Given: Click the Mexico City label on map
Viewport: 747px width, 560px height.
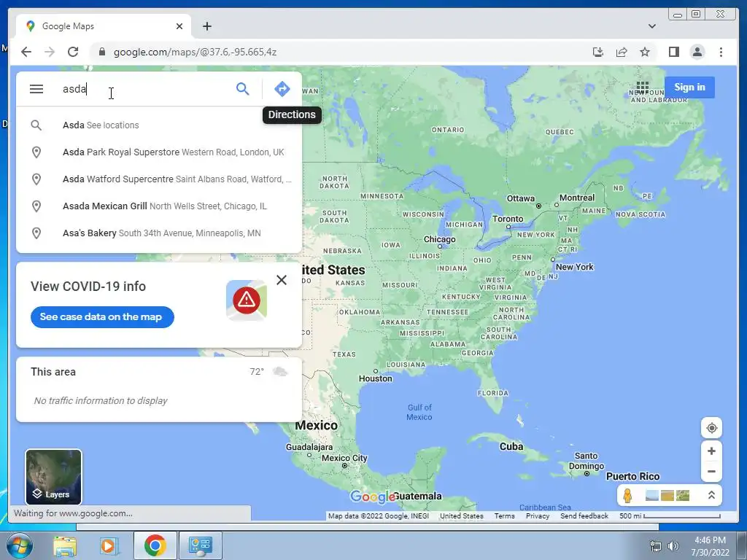Looking at the screenshot, I should click(x=344, y=458).
